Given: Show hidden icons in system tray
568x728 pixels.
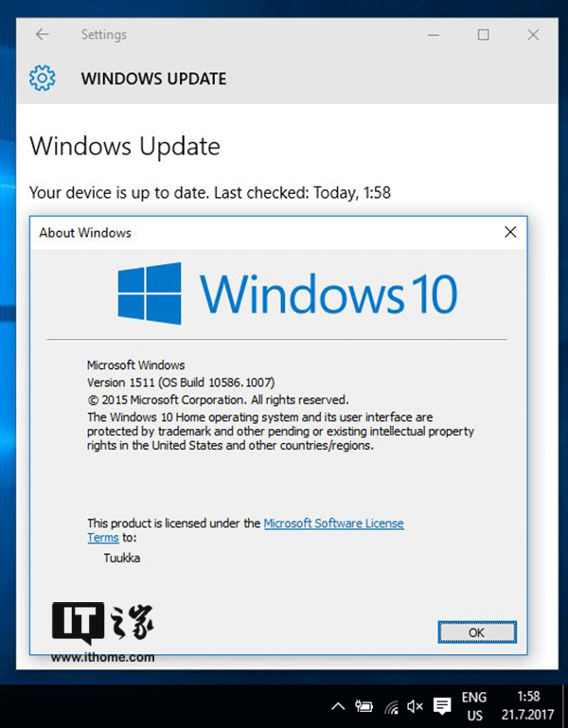Looking at the screenshot, I should pyautogui.click(x=338, y=706).
